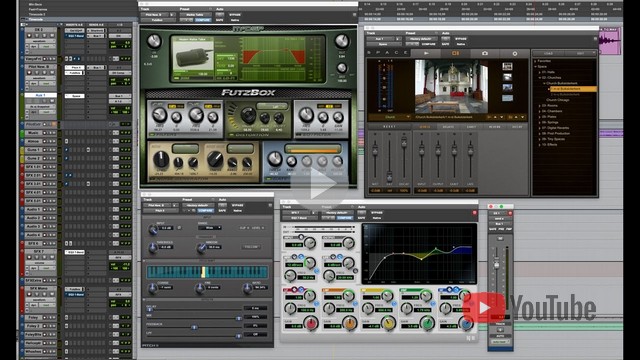Expand the 10 Effects folder in Space browser
Screen dimensions: 640x360
coord(540,144)
